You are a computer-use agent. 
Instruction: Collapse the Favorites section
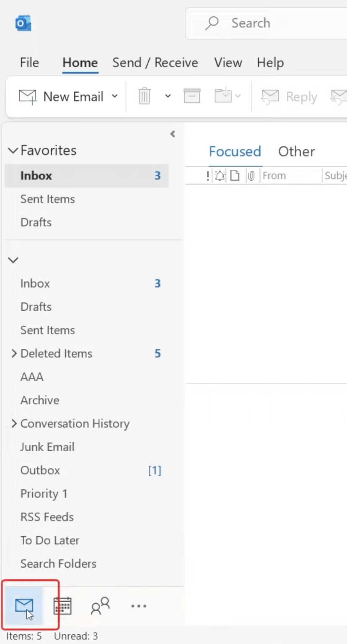[12, 151]
